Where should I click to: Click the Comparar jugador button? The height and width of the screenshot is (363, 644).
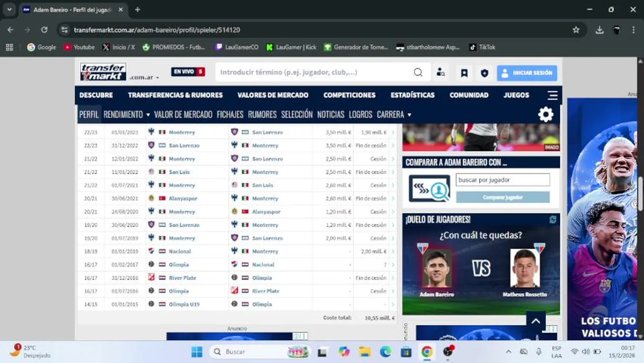(x=503, y=197)
